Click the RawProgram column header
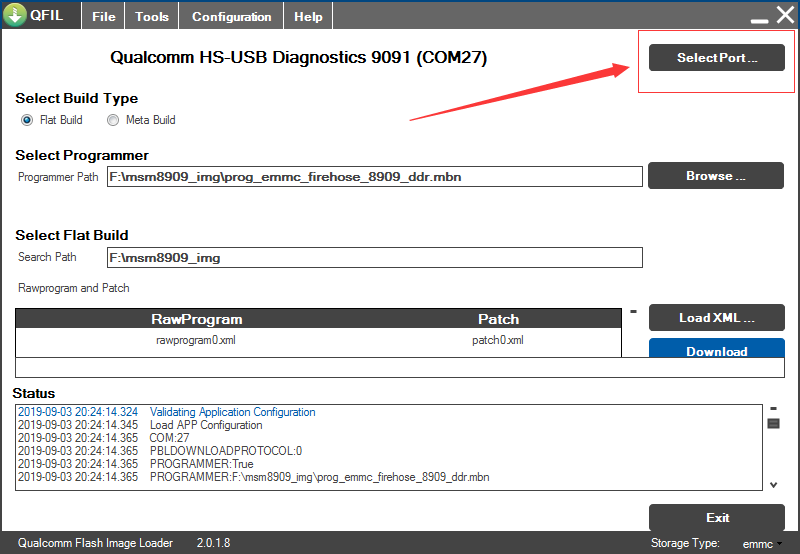 pos(196,319)
